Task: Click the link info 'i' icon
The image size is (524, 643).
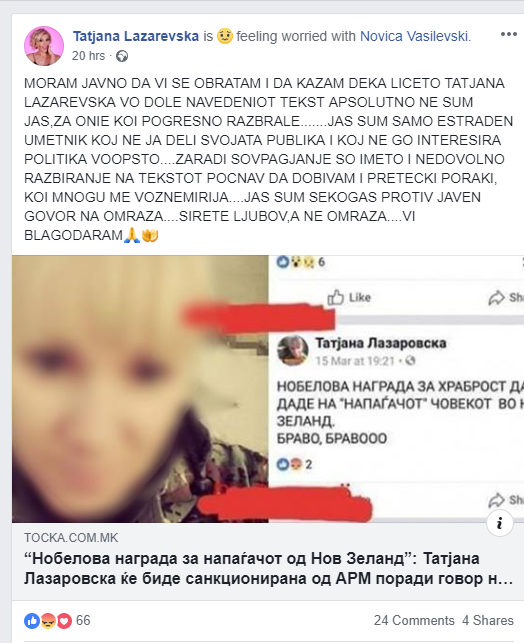Action: (500, 523)
